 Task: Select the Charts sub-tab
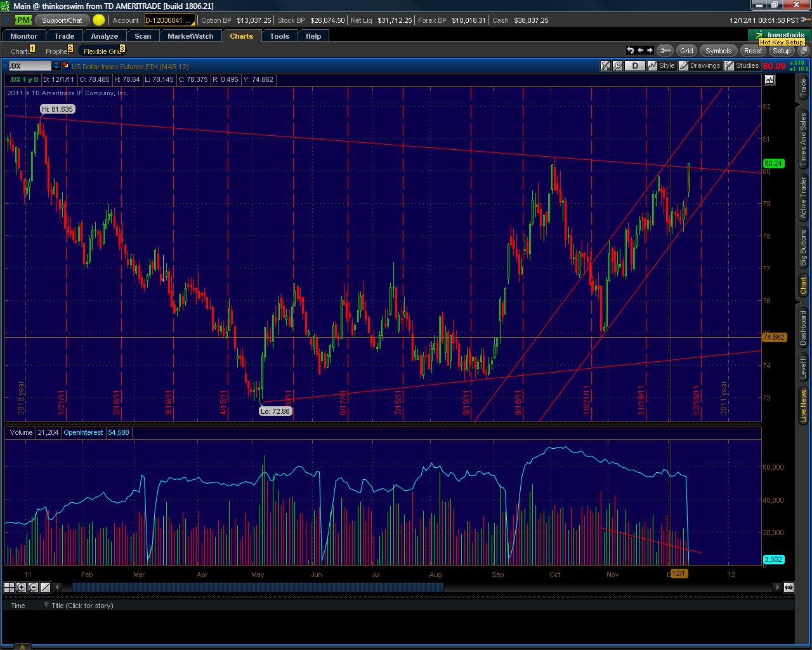tap(21, 51)
